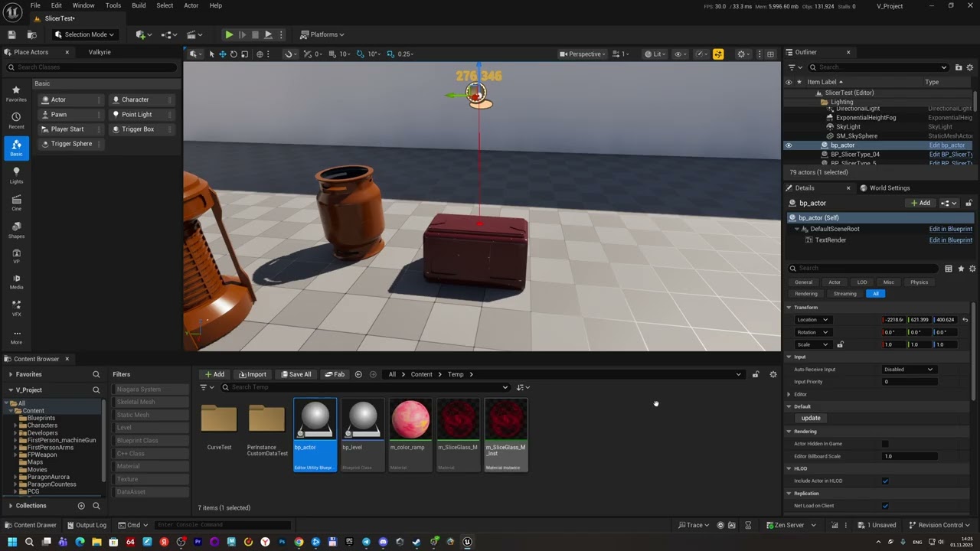Screen dimensions: 980x551
Task: Switch to the Valkyrie tab
Action: pos(100,52)
